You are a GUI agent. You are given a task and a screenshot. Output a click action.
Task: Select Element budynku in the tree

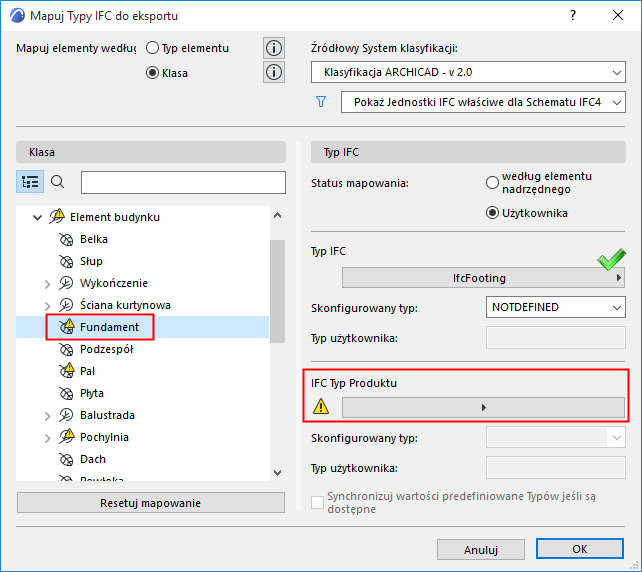(115, 217)
